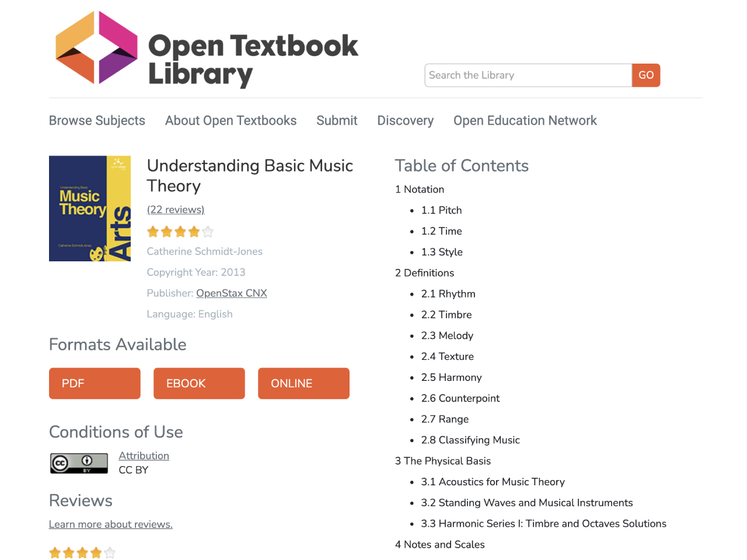Visit Open Education Network link

tap(525, 121)
